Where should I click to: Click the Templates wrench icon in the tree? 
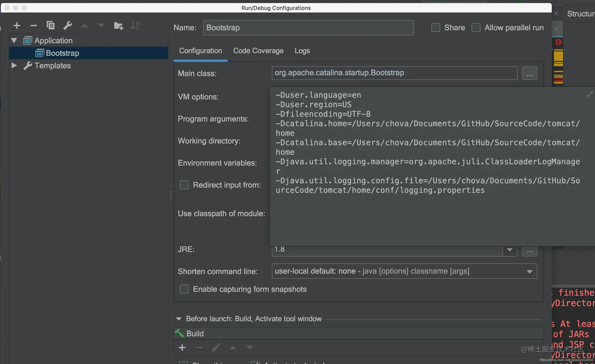(x=28, y=66)
